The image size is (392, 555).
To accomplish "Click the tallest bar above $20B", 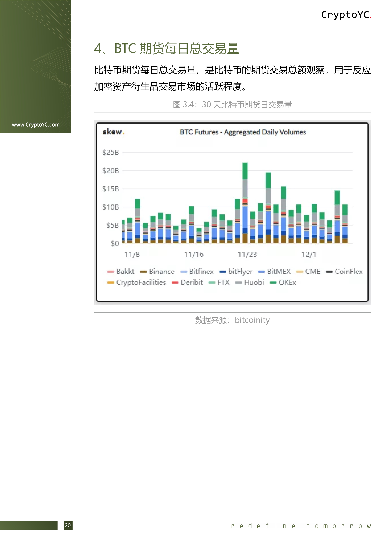I will click(245, 203).
